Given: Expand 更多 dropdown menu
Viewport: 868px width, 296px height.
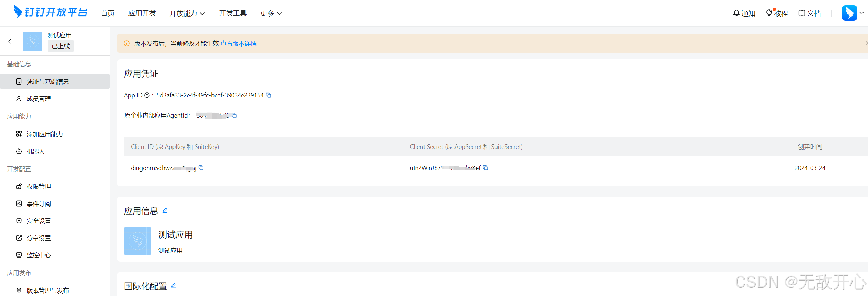Looking at the screenshot, I should click(271, 13).
